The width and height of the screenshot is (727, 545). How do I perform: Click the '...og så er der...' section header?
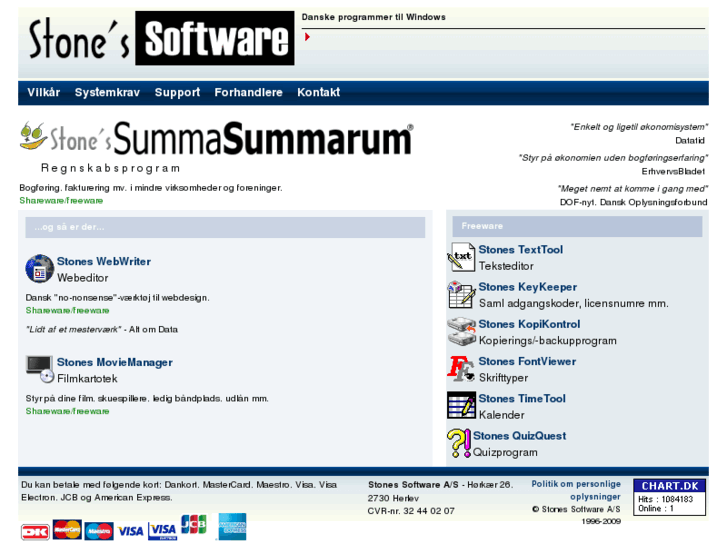(x=225, y=227)
